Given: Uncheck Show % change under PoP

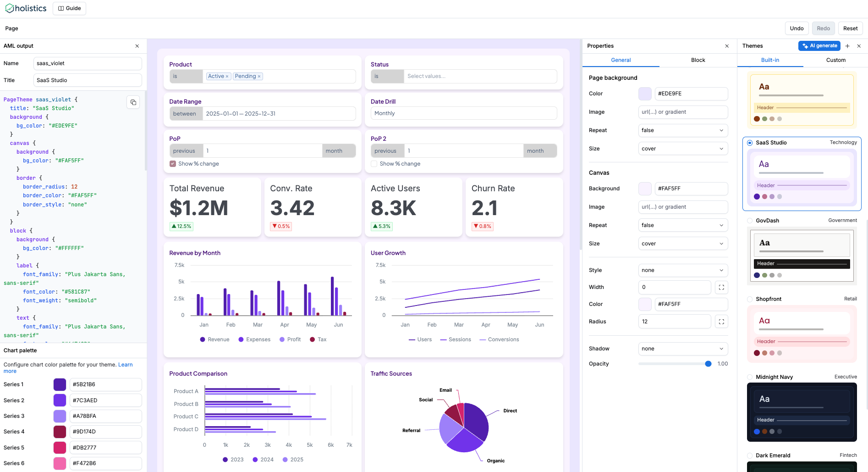Looking at the screenshot, I should 172,164.
